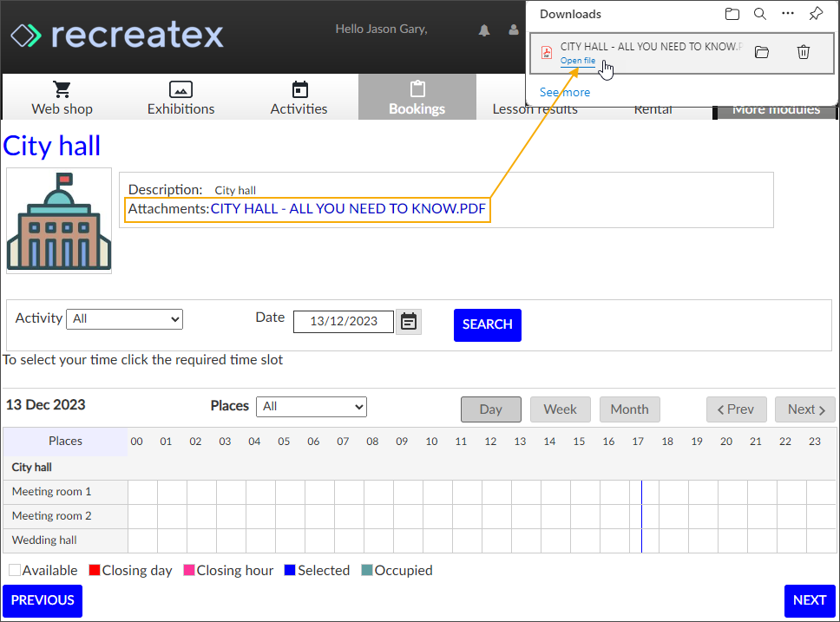The width and height of the screenshot is (840, 622).
Task: Show the downloaded file in its folder
Action: [761, 52]
